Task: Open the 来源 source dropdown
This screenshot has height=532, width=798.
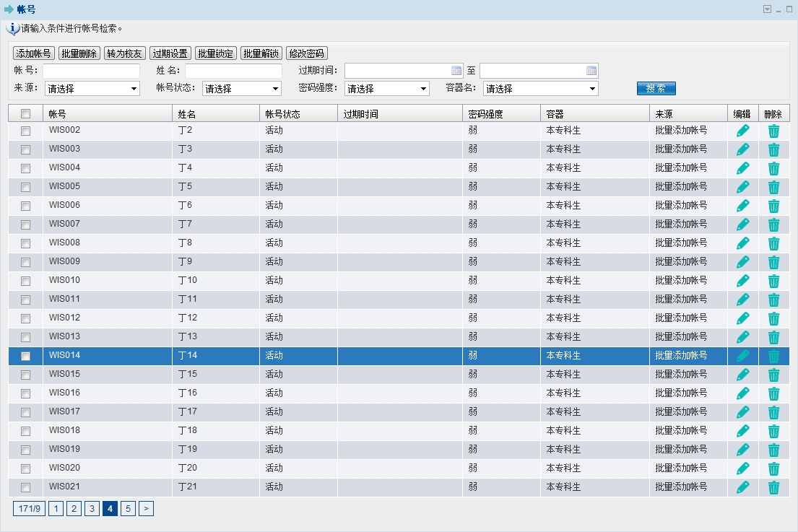Action: (92, 89)
